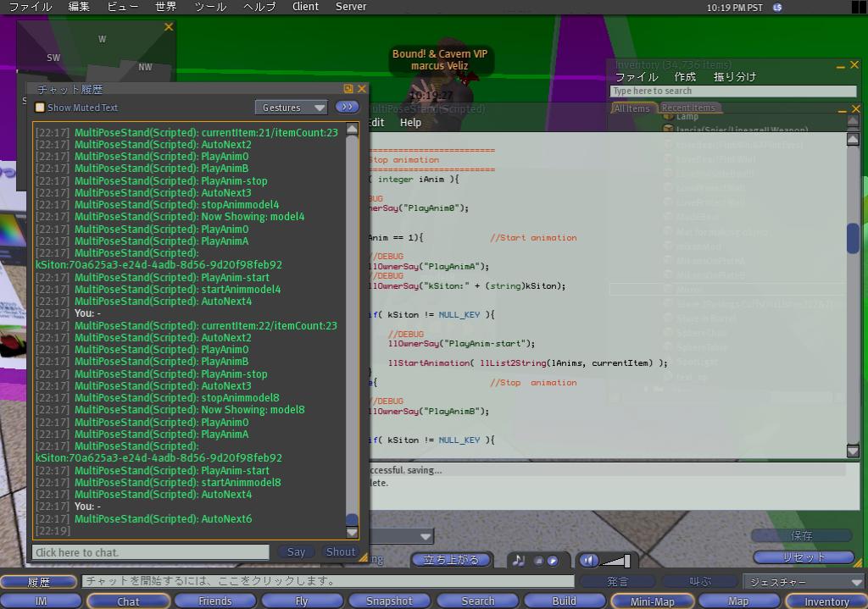Click the Say button in chat history
This screenshot has width=868, height=609.
click(x=296, y=551)
